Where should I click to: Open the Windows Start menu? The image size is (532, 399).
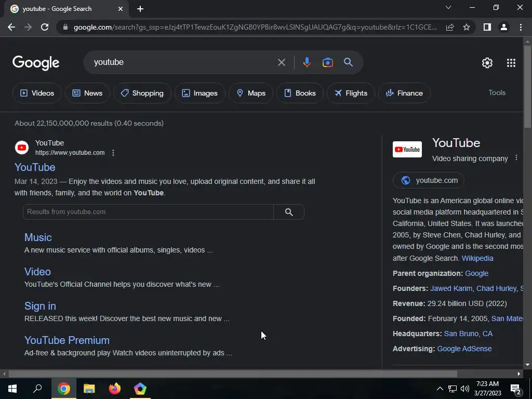coord(12,389)
